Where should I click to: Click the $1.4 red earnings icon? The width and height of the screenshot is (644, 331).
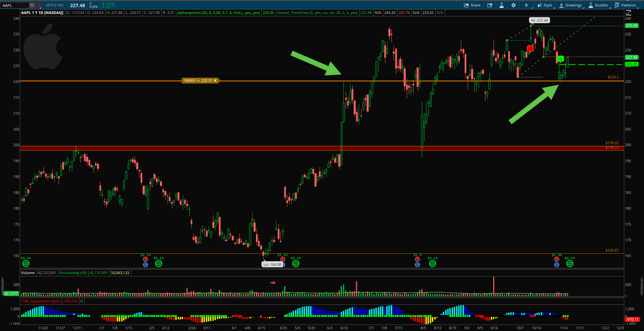coord(417,259)
